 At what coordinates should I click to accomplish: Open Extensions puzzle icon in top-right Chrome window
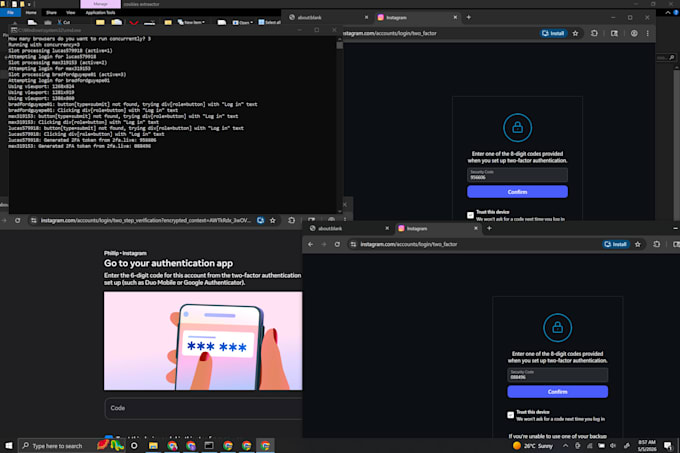(x=594, y=33)
